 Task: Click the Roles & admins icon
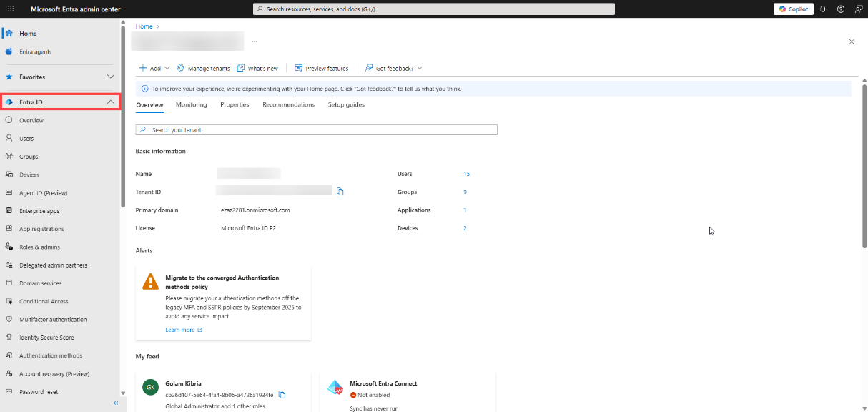coord(9,247)
